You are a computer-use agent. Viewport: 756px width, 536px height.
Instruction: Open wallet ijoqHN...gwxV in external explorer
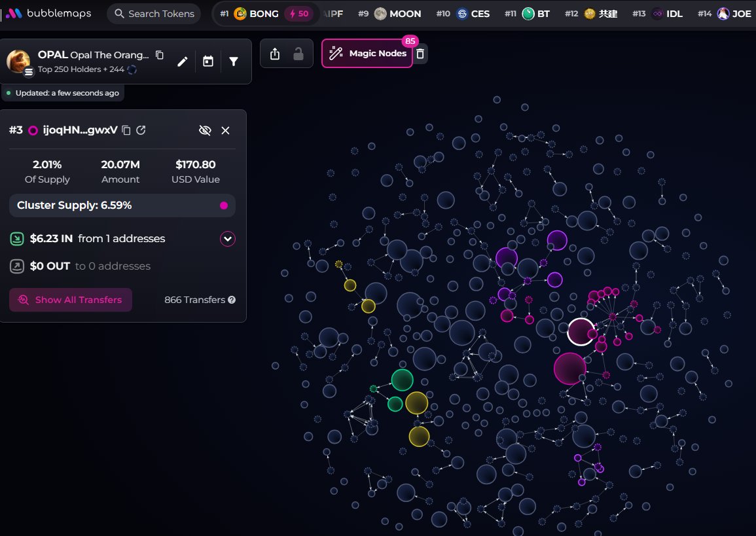141,130
